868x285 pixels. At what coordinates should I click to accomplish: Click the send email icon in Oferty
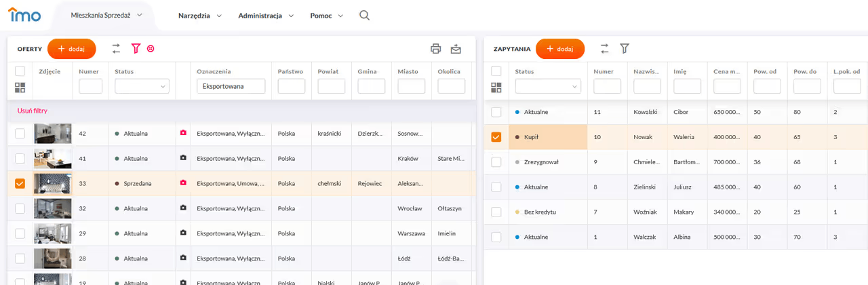point(456,48)
